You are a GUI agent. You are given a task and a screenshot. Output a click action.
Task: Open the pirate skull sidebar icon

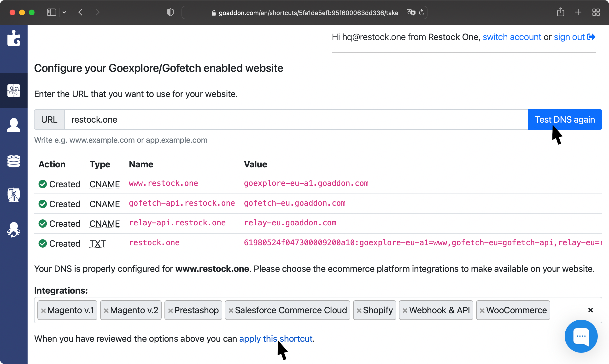pos(14,195)
